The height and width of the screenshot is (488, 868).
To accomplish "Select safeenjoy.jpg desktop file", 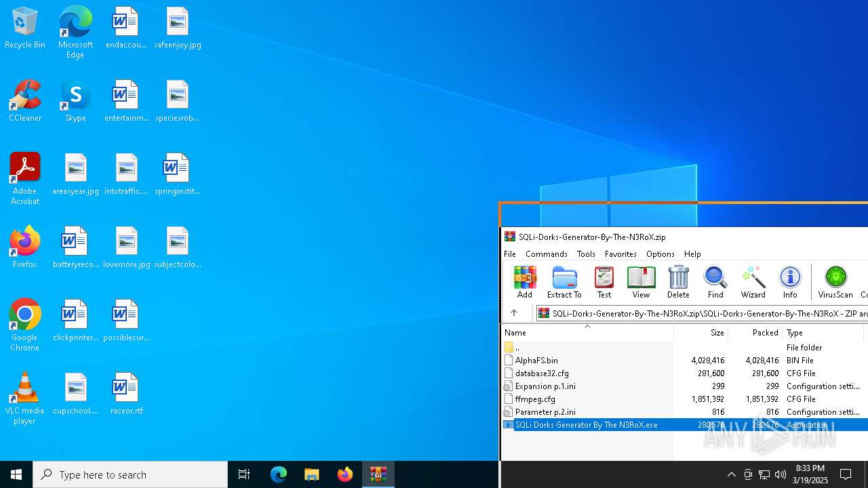I will 178,28.
